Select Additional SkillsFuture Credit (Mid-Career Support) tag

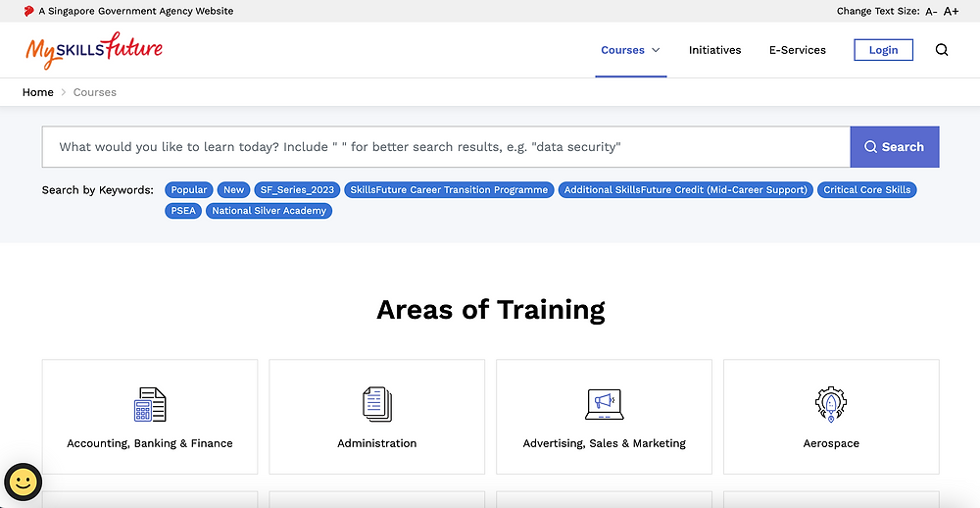[686, 189]
